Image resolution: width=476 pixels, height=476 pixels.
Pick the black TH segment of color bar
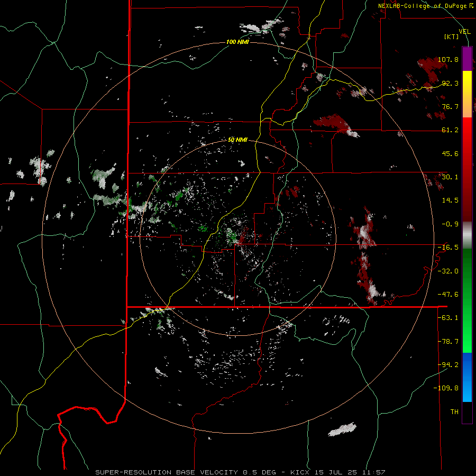pos(467,412)
